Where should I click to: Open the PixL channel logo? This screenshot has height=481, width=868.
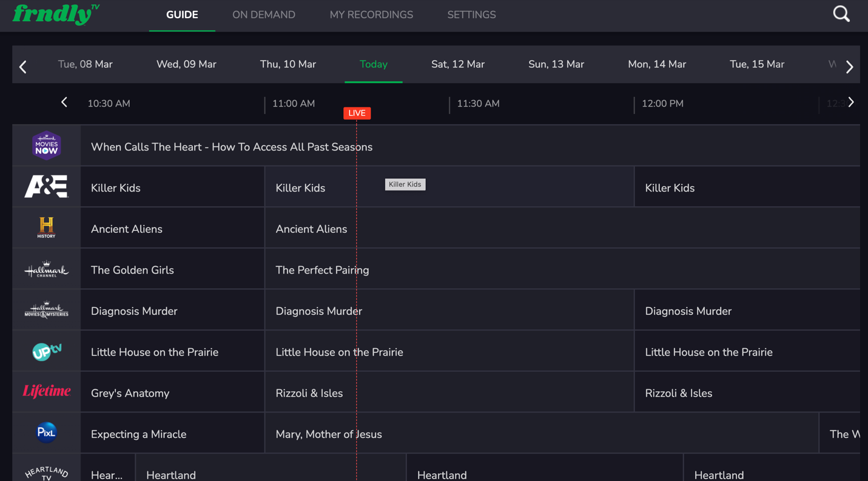point(47,432)
